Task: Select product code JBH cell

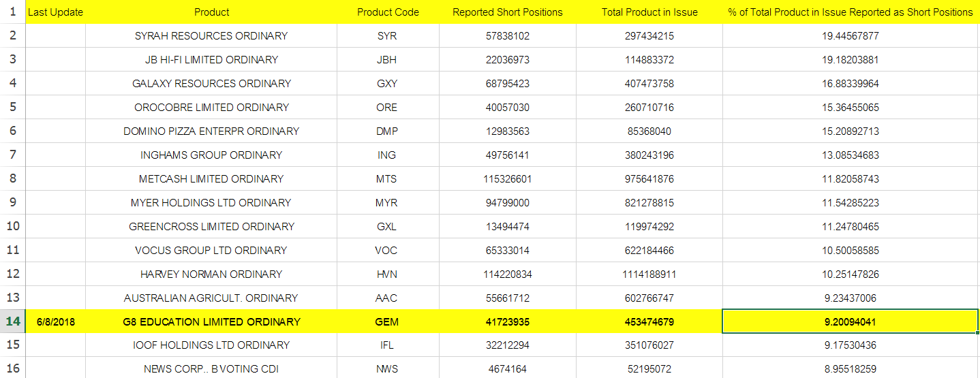Action: 386,59
